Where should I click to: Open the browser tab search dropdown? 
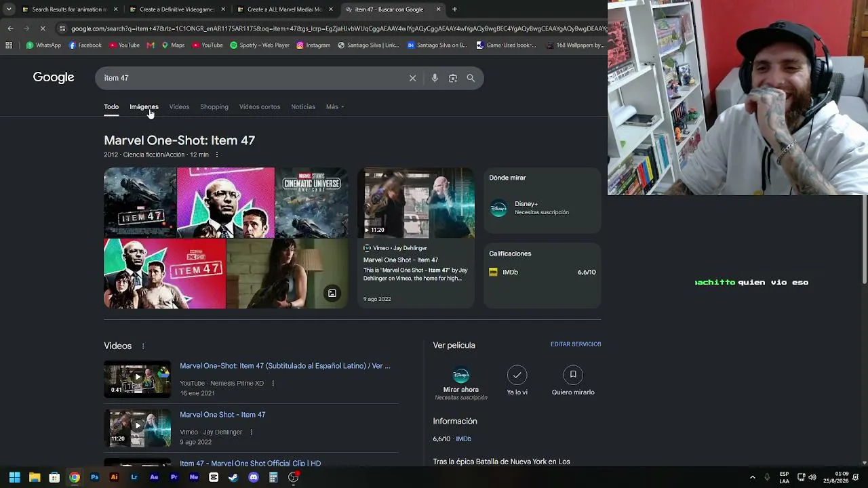tap(9, 9)
